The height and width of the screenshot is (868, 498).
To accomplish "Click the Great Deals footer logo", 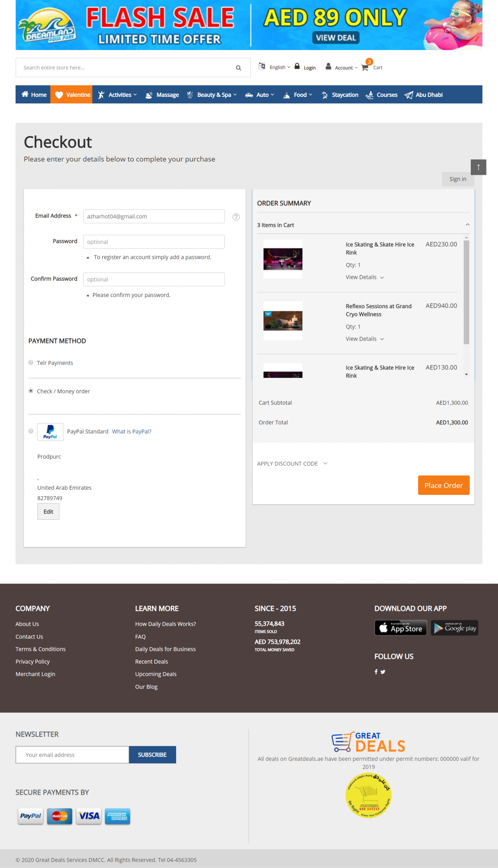I will point(368,742).
